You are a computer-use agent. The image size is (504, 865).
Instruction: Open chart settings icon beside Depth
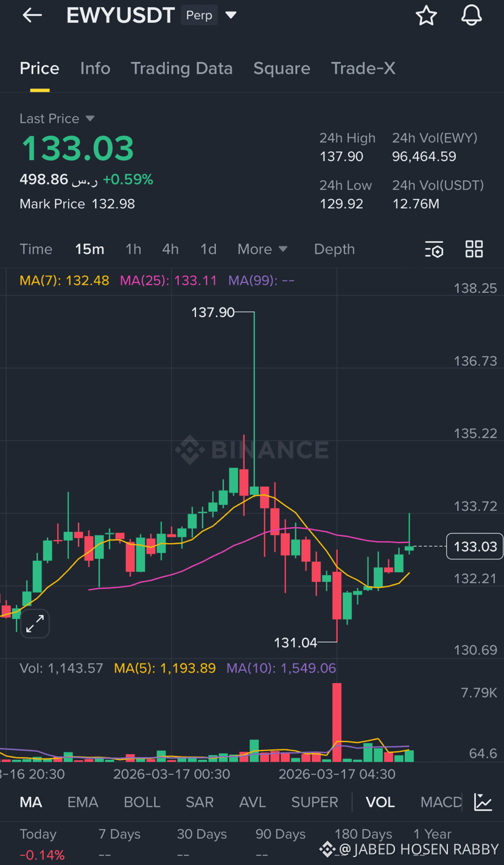tap(434, 249)
